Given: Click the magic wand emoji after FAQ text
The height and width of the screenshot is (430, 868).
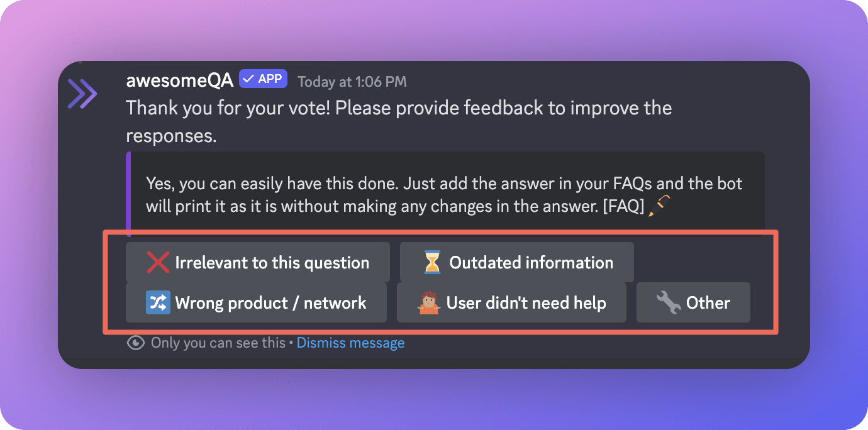Looking at the screenshot, I should (x=658, y=206).
